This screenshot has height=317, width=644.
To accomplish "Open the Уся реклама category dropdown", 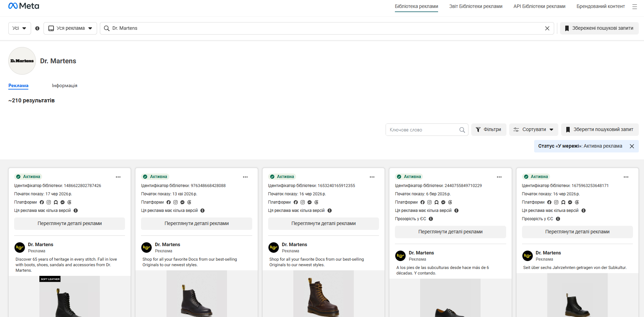I will point(70,28).
